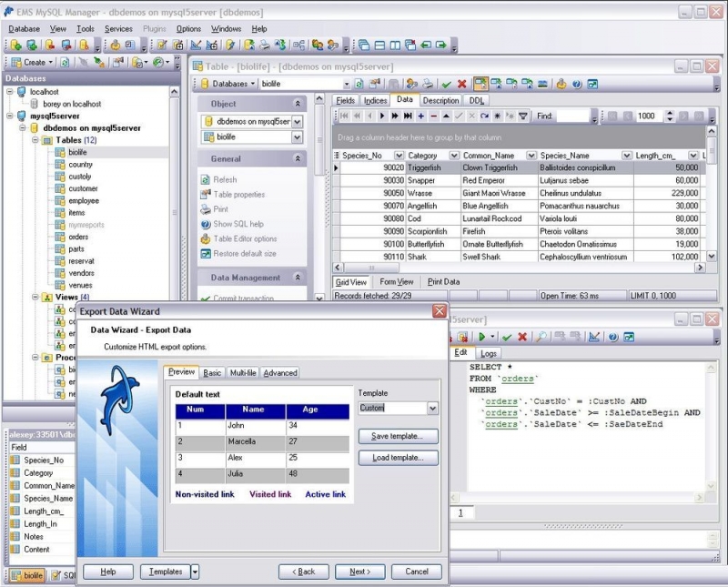Open the Advanced tab in Export wizard
The width and height of the screenshot is (728, 587).
(280, 372)
